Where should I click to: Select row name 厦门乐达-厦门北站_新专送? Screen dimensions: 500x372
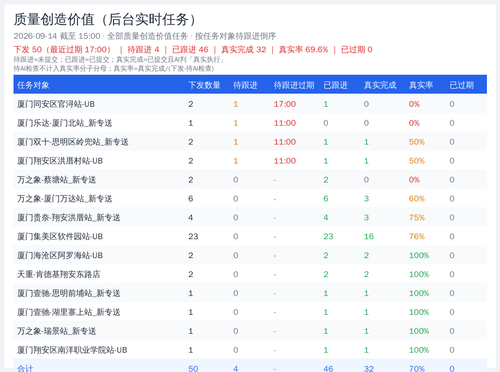[x=65, y=123]
